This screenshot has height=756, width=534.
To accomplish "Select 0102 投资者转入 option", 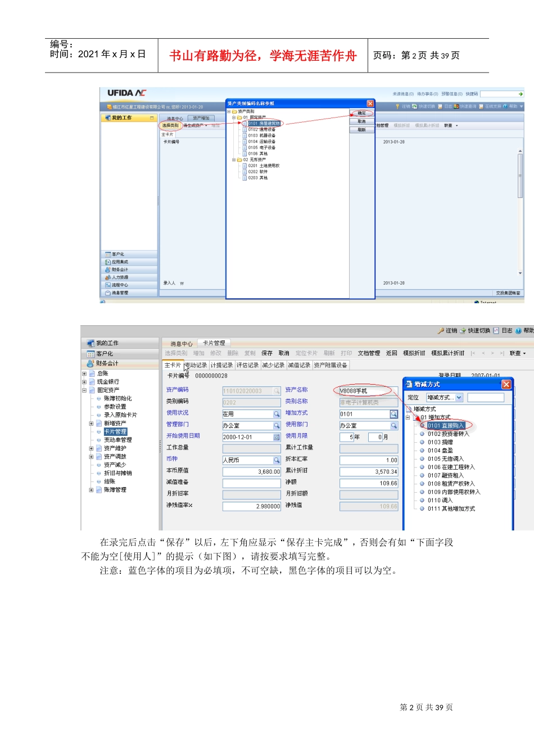I will [448, 434].
